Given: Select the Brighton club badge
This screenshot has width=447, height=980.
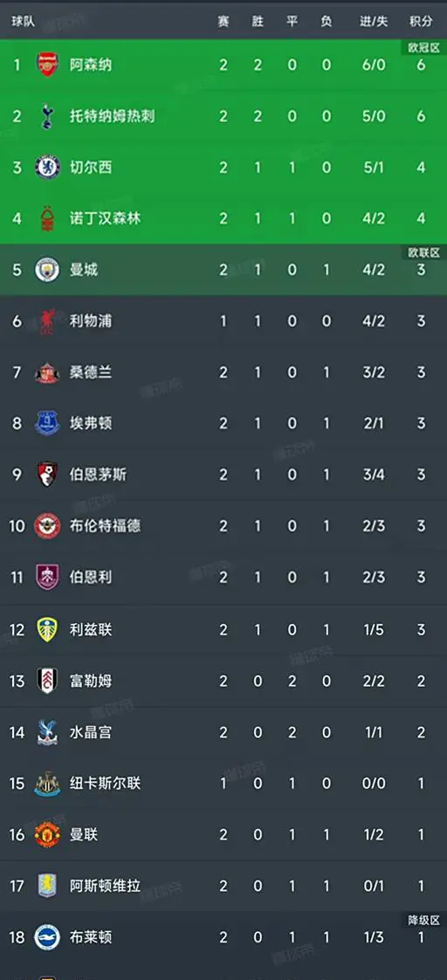Looking at the screenshot, I should pos(47,937).
